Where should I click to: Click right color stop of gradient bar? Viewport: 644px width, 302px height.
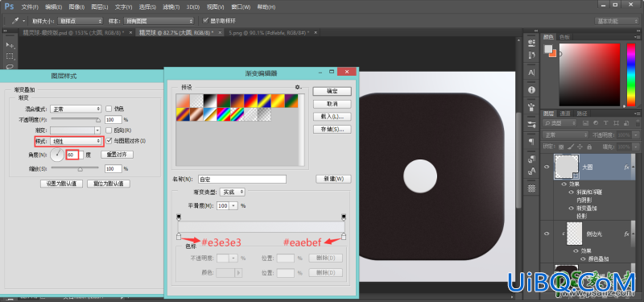coord(344,236)
